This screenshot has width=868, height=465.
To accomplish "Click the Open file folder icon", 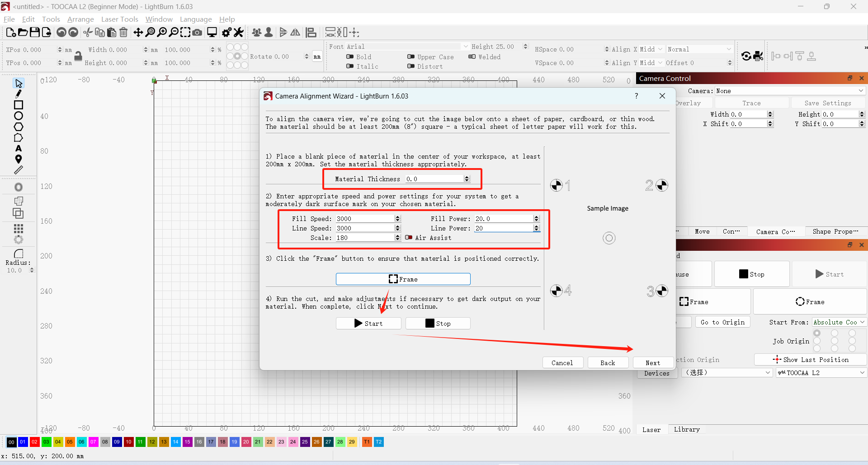I will (23, 32).
